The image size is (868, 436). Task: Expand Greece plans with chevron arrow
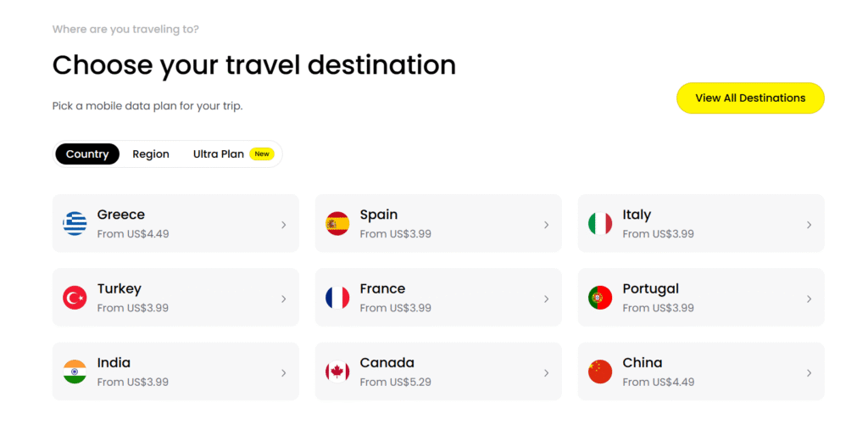coord(284,225)
